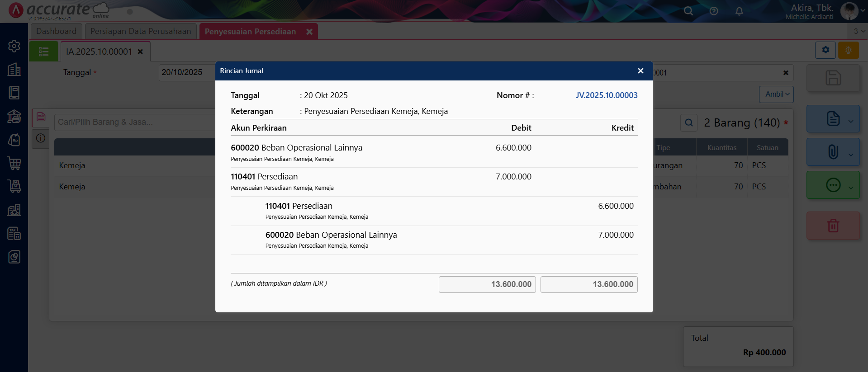Click the notification bell icon

pos(739,11)
